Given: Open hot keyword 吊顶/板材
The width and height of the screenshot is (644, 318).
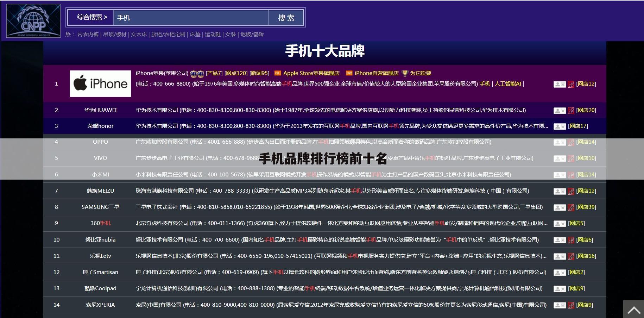Looking at the screenshot, I should tap(115, 35).
